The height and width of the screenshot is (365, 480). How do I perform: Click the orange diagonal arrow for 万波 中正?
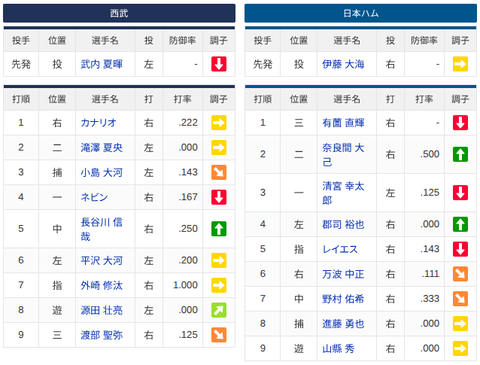(x=460, y=274)
